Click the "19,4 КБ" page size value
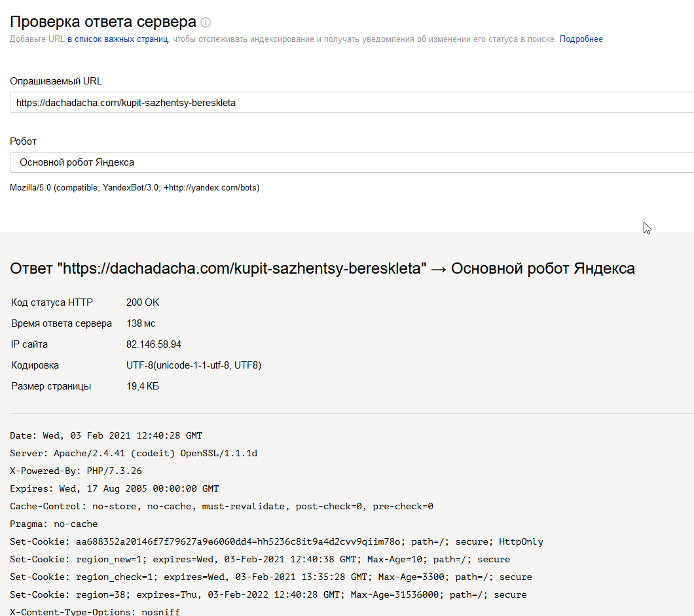Viewport: 694px width, 616px height. point(143,386)
